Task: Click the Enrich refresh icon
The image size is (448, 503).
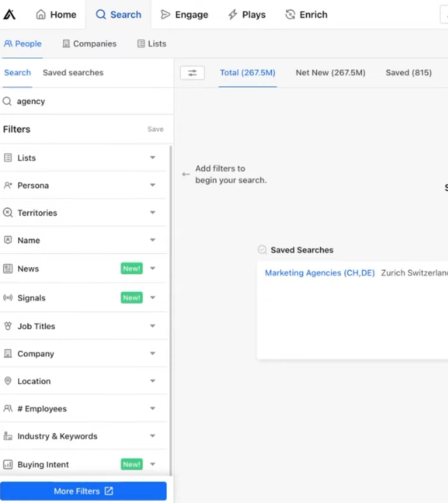Action: click(x=290, y=15)
